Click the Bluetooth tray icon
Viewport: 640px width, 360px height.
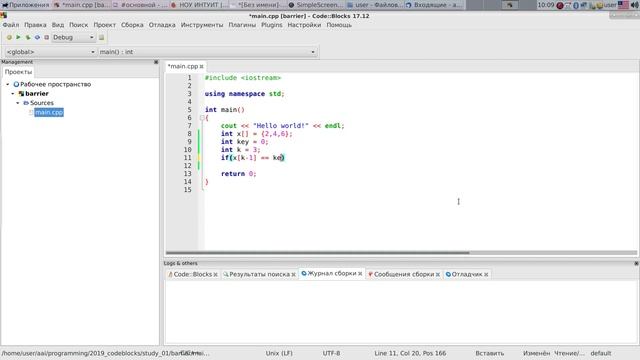(x=576, y=5)
